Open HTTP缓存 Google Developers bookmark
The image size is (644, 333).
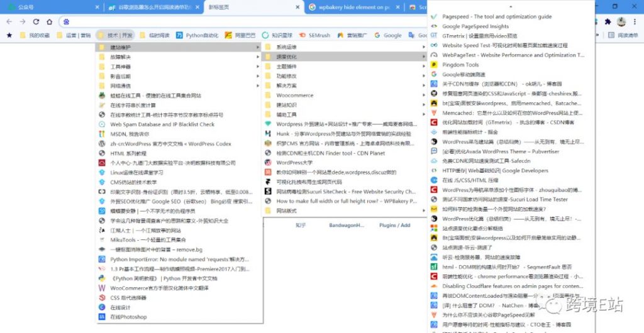pos(511,171)
